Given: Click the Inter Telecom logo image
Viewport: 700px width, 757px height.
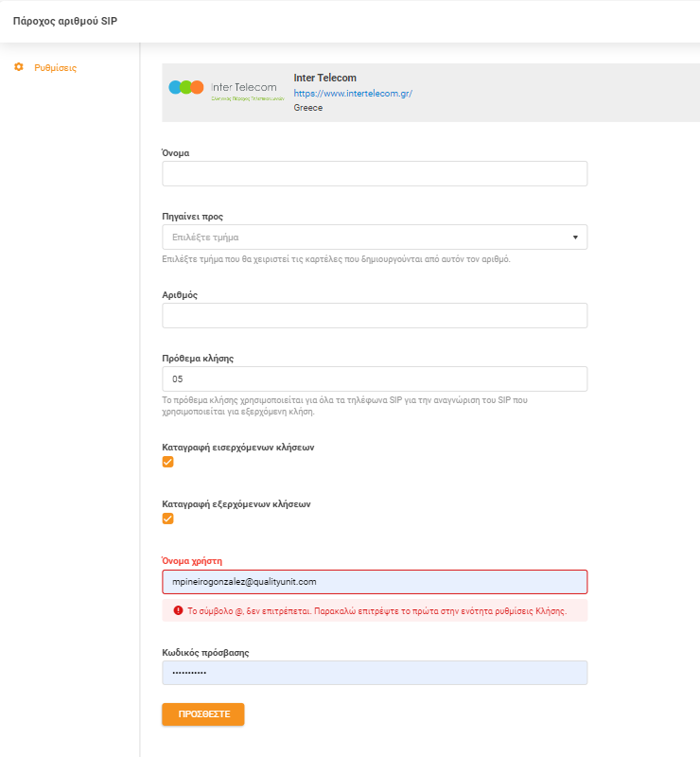Looking at the screenshot, I should (x=225, y=90).
